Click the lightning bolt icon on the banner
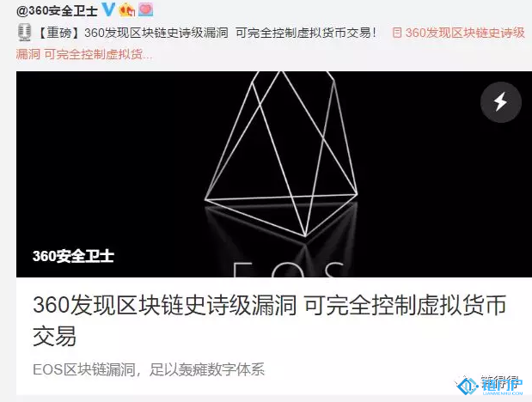This screenshot has width=532, height=402. click(500, 101)
